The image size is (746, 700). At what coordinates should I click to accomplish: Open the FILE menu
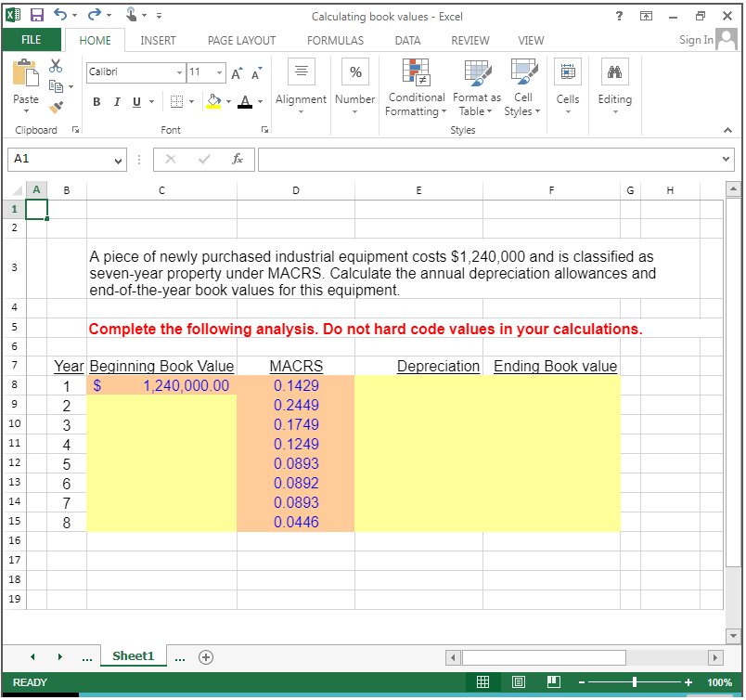point(32,40)
